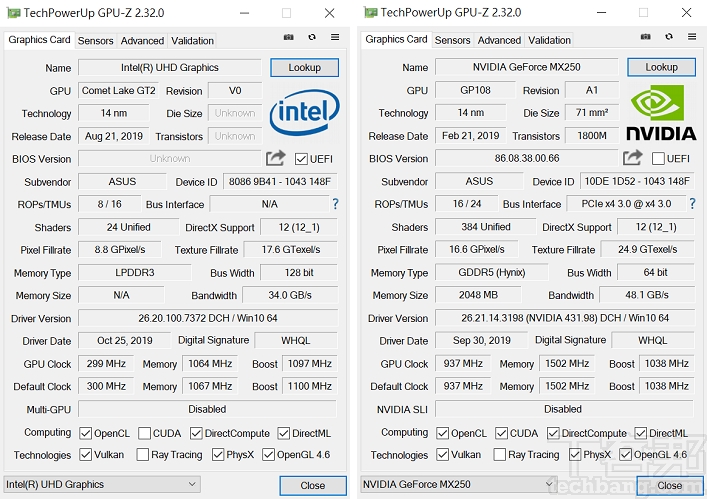Image resolution: width=707 pixels, height=499 pixels.
Task: Click the GPU field showing GP108
Action: 475,90
